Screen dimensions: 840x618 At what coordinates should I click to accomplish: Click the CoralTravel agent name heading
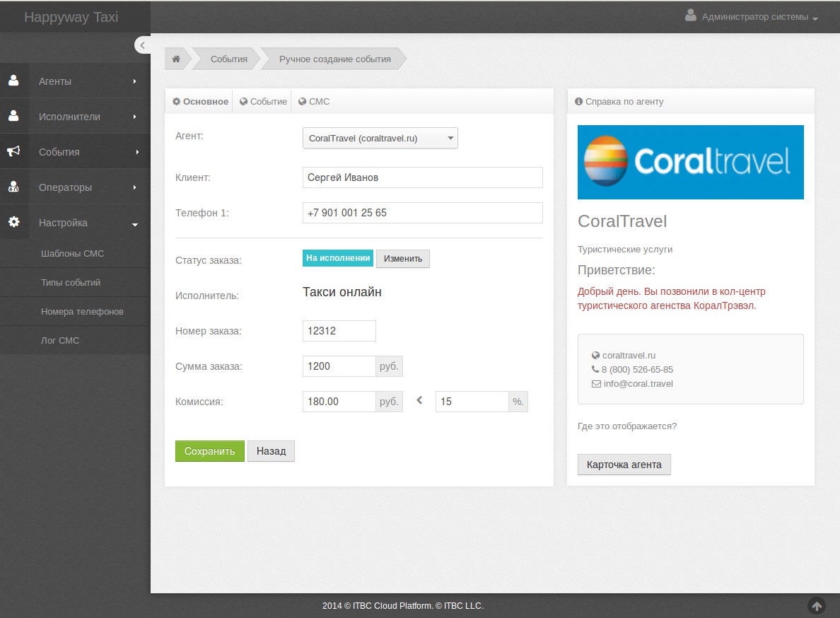click(x=622, y=221)
